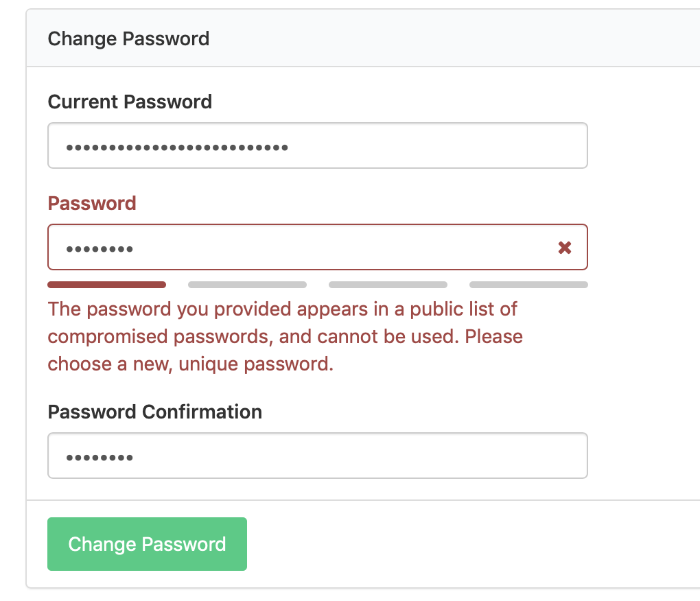Click the red X validation icon in Password field
Image resolution: width=700 pixels, height=601 pixels.
[x=565, y=248]
